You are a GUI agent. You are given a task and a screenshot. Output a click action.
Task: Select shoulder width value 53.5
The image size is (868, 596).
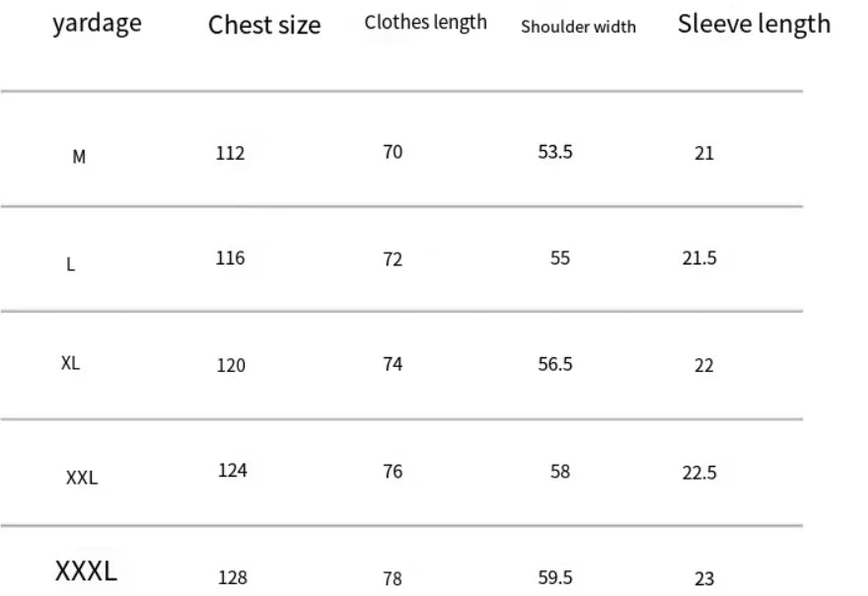[555, 152]
